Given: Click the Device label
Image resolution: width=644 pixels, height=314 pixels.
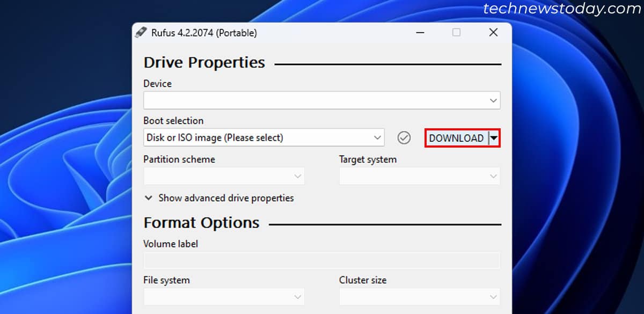Looking at the screenshot, I should [x=157, y=84].
